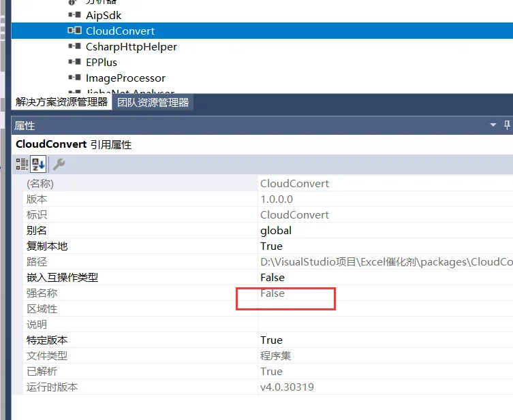Select the ImageProcessor reference

click(125, 78)
